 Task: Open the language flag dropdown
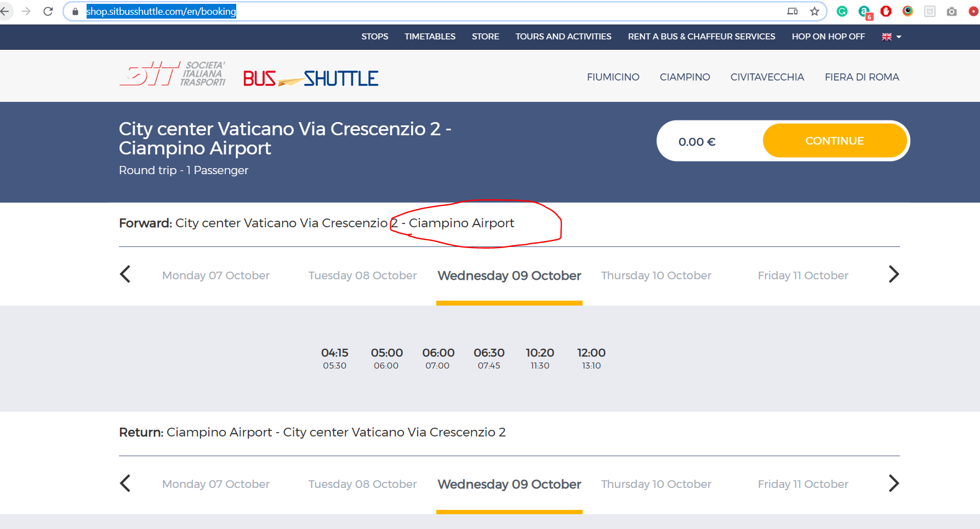(x=891, y=37)
